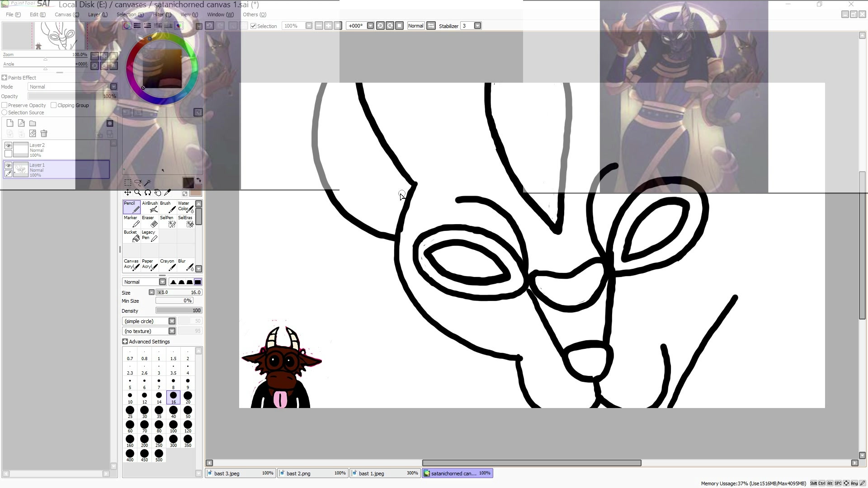Enable Clipping Group checkbox
Image resolution: width=868 pixels, height=488 pixels.
pos(54,105)
